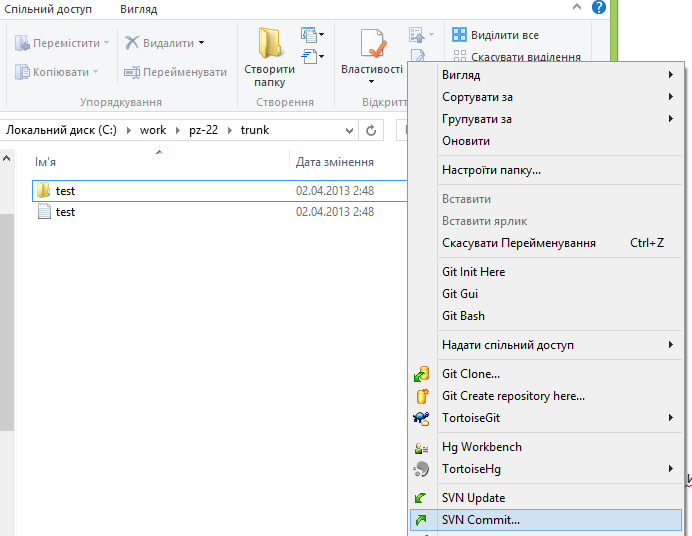This screenshot has width=692, height=536.
Task: Click the refresh icon beside address bar
Action: (x=371, y=130)
